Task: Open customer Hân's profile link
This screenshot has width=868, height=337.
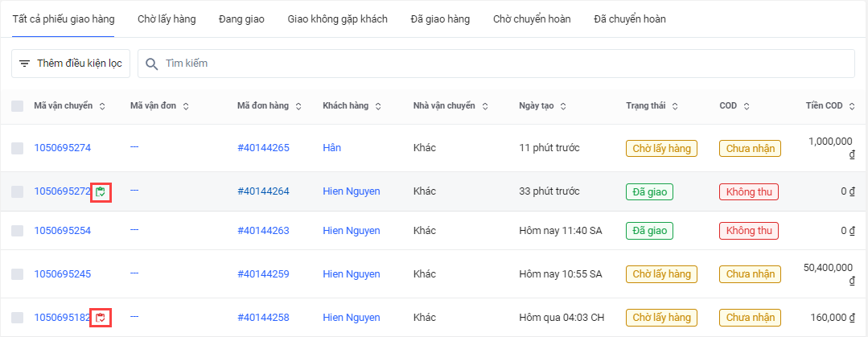Action: point(332,148)
